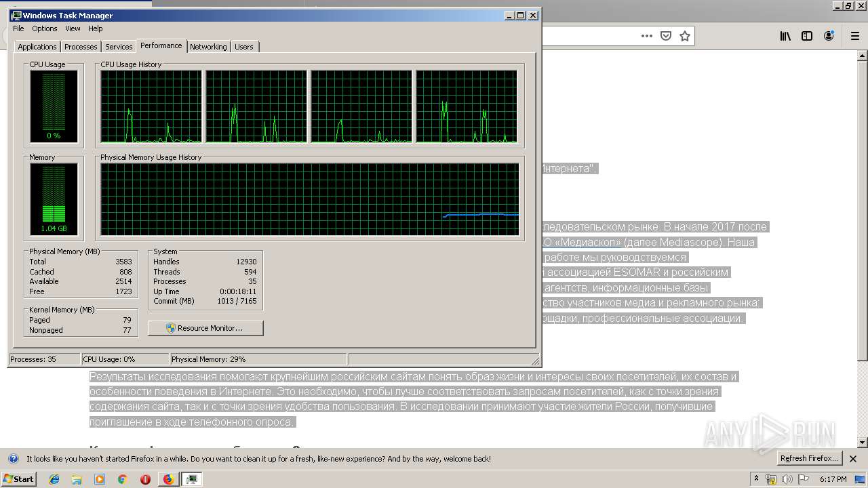This screenshot has width=868, height=488.
Task: Click the Threads value 594
Action: pos(250,272)
